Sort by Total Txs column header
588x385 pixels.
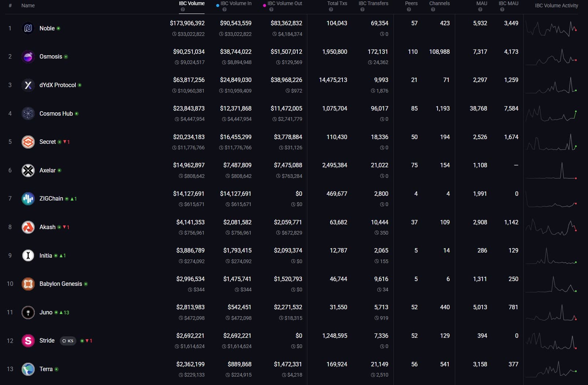coord(337,3)
